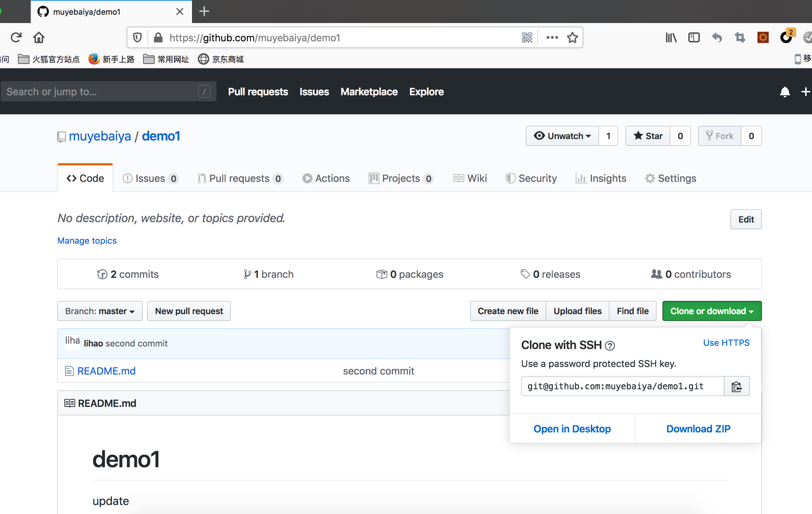Click the browser address bar URL
The width and height of the screenshot is (812, 514).
pos(255,37)
